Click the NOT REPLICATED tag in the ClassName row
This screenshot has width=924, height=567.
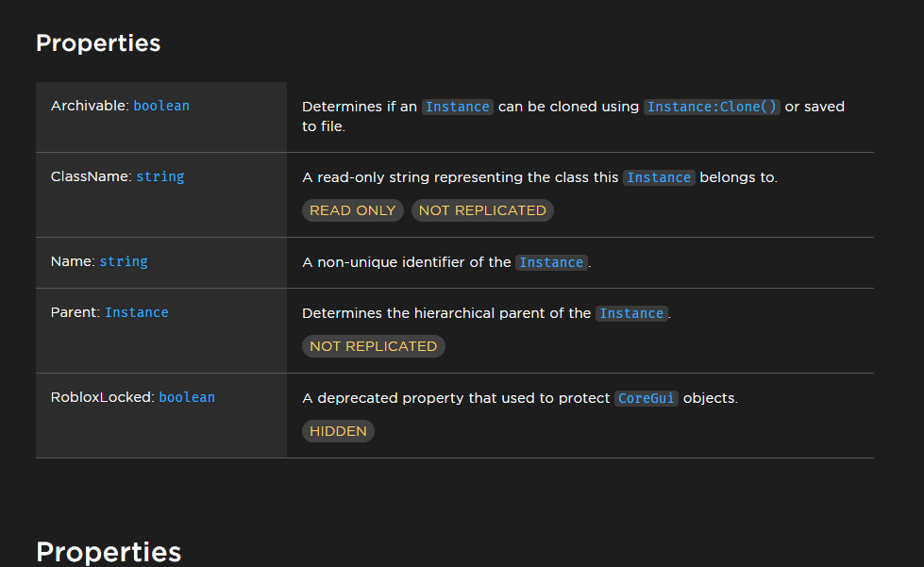coord(482,210)
